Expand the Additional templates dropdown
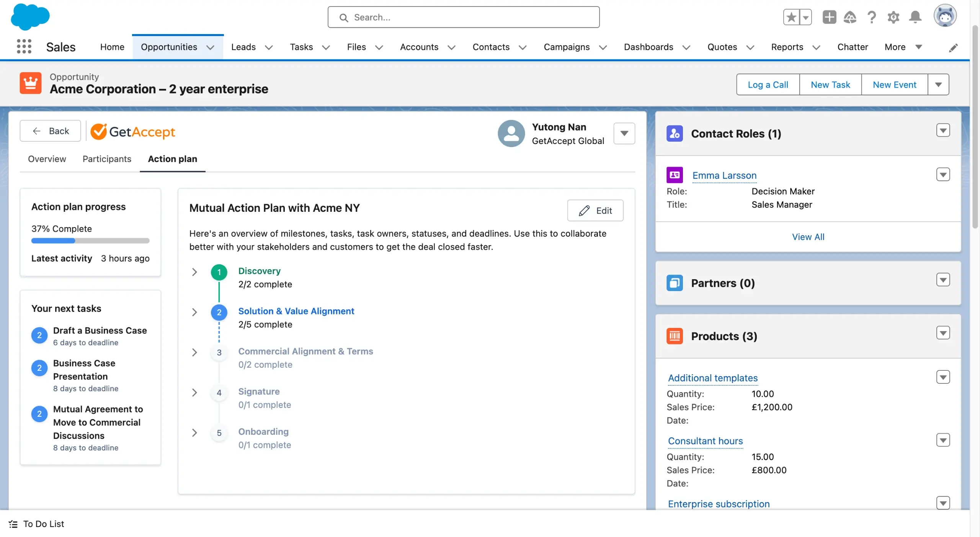 click(944, 377)
